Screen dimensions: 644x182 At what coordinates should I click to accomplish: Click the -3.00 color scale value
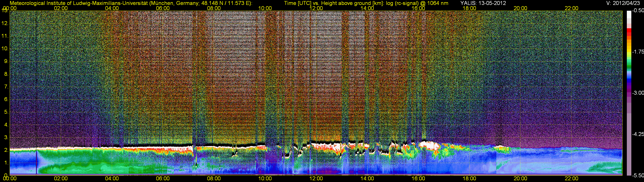[x=638, y=93]
